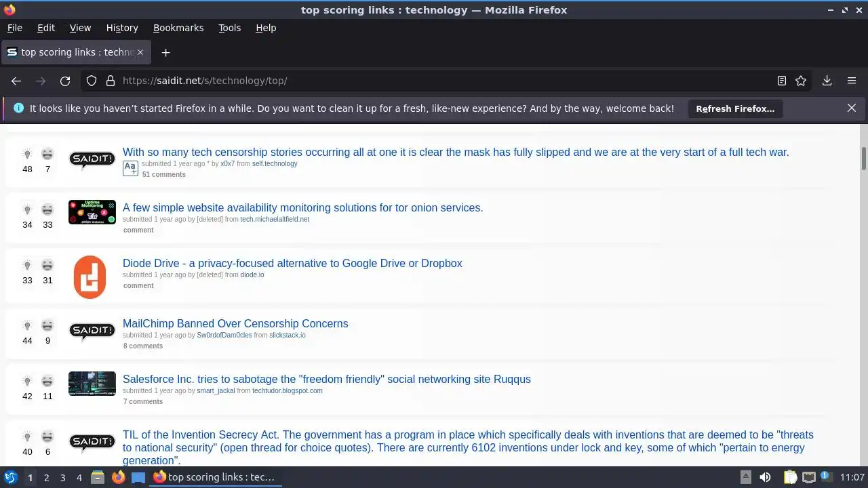Click the Refresh Firefox… button

click(x=735, y=108)
